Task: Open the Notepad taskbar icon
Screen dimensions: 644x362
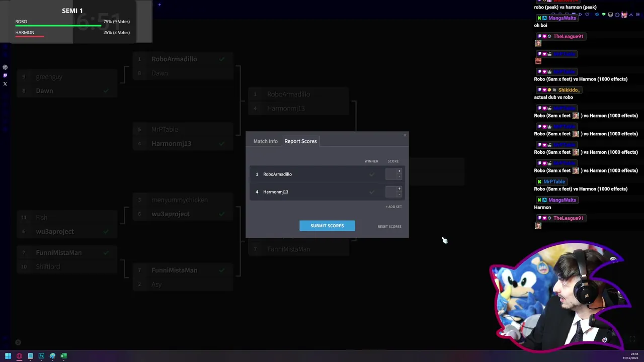Action: point(30,356)
